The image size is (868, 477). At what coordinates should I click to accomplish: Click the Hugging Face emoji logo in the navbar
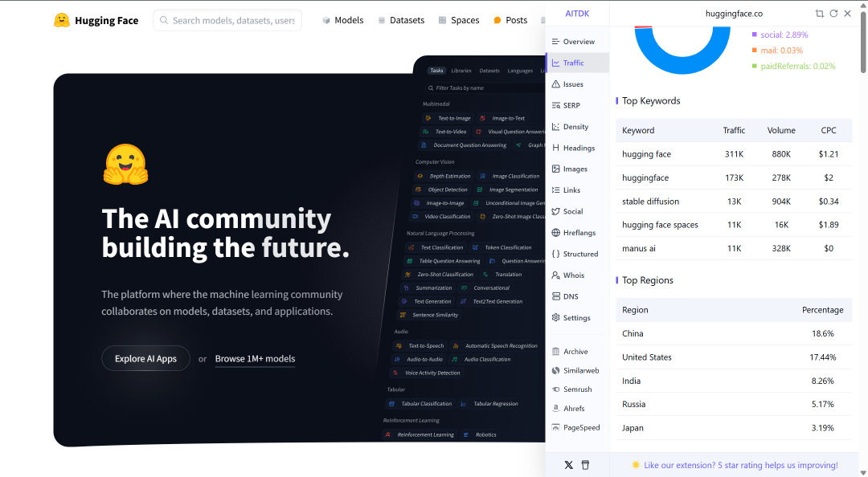click(x=61, y=20)
